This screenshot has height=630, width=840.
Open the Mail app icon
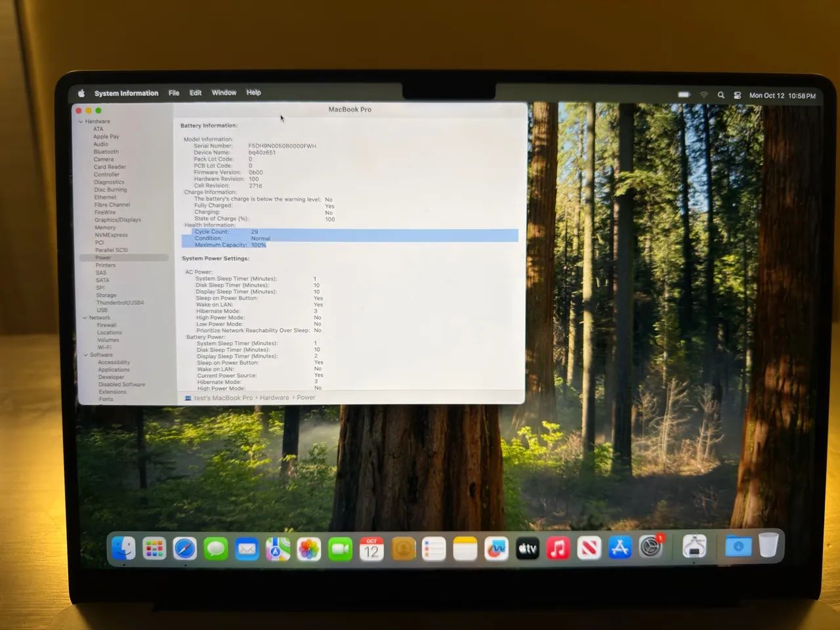[x=247, y=549]
